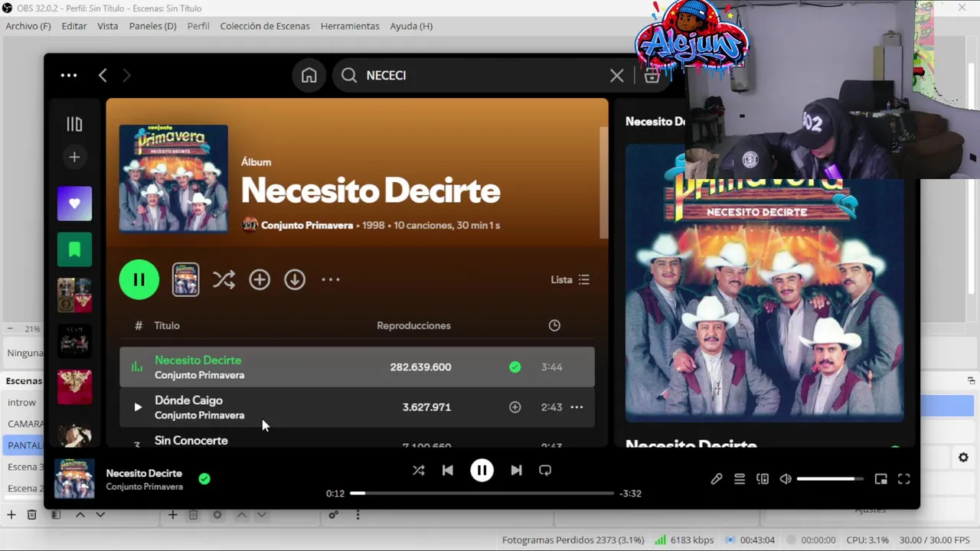Add the album to Your Library

[260, 279]
